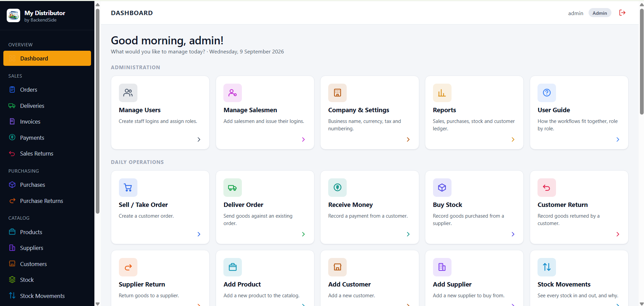644x306 pixels.
Task: Click the User Guide question mark icon
Action: pos(547,93)
